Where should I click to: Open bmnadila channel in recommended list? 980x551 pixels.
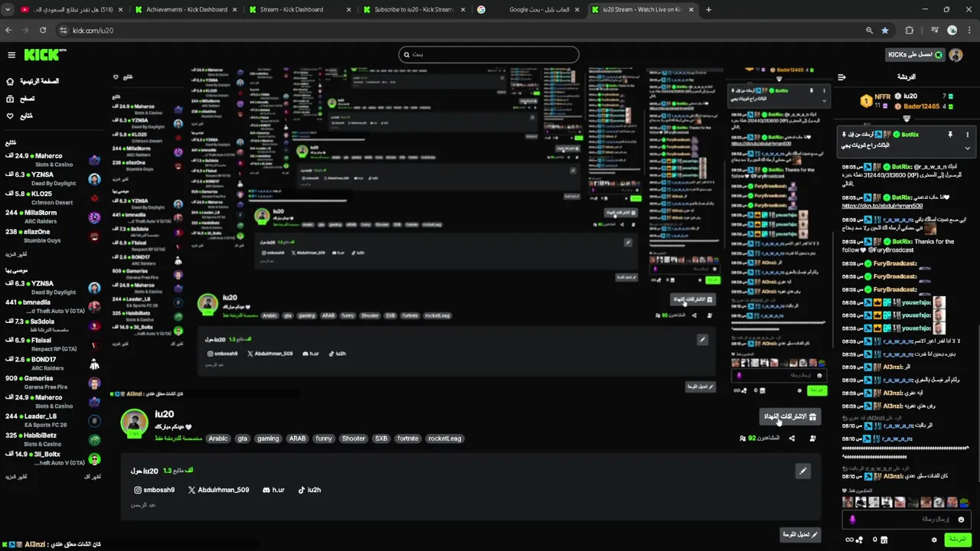(x=52, y=306)
